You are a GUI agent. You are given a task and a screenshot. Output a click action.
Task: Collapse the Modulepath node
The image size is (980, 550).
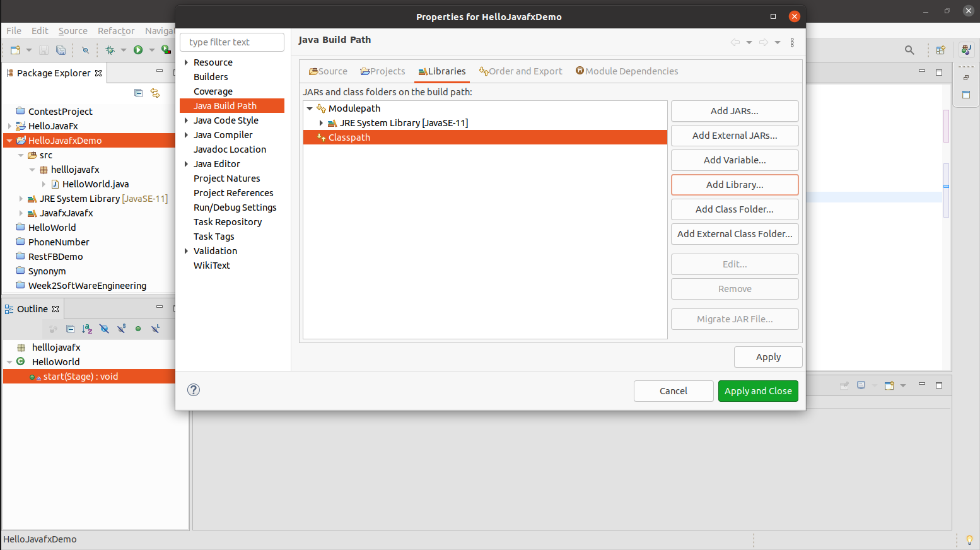click(310, 108)
